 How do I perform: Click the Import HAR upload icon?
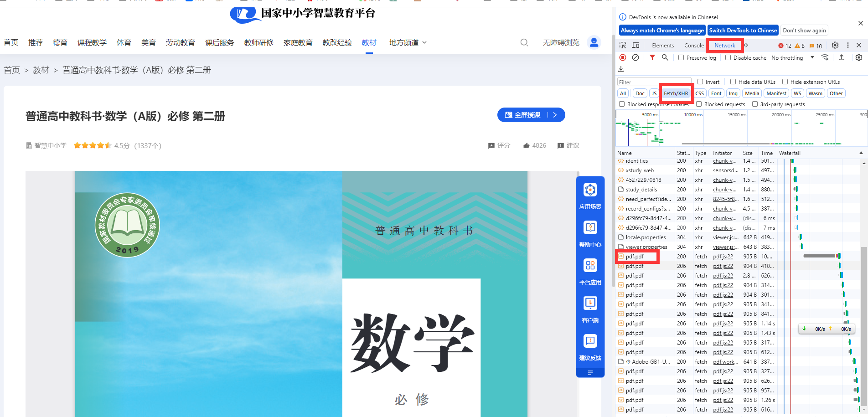tap(842, 57)
